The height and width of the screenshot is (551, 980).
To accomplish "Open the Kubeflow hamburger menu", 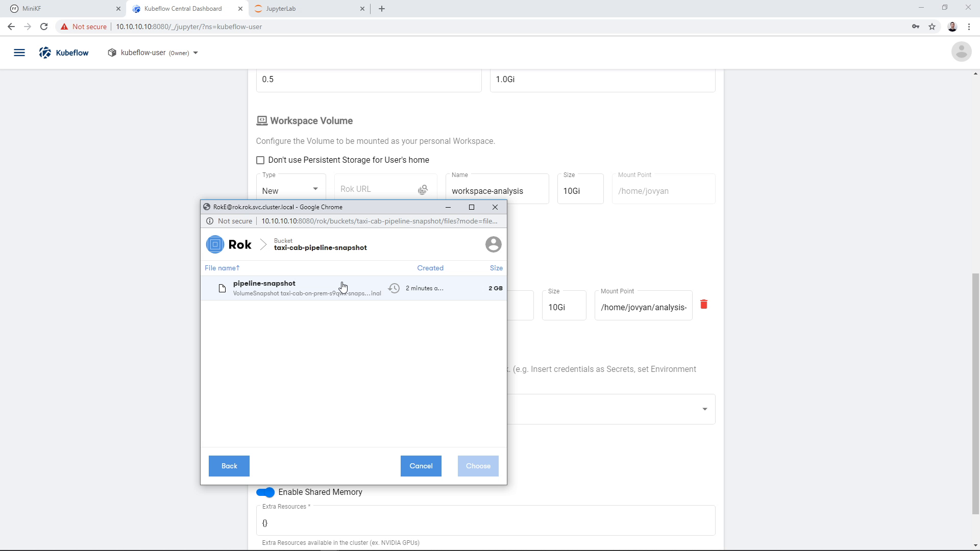I will pos(19,53).
